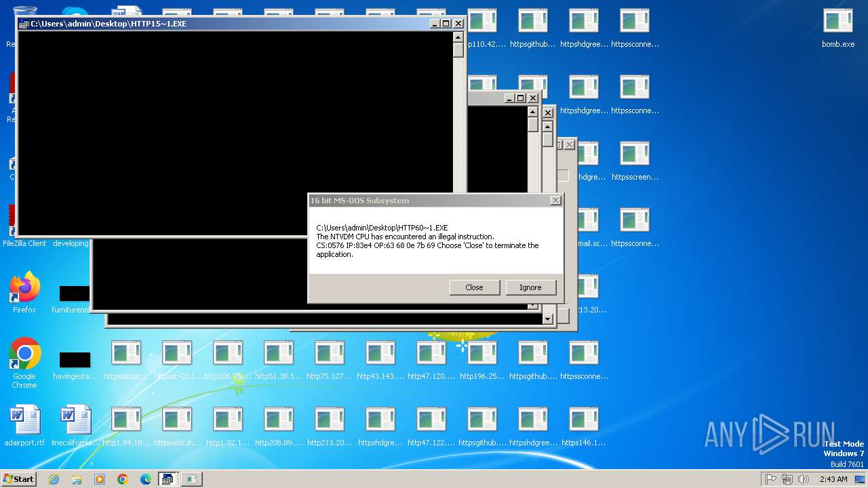Viewport: 868px width, 488px height.
Task: Select the httpswizz.in desktop icon
Action: pyautogui.click(x=177, y=427)
